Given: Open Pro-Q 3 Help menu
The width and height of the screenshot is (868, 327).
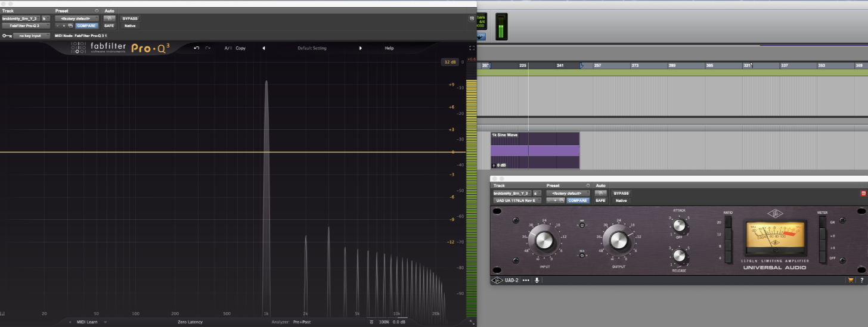Looking at the screenshot, I should click(x=389, y=48).
